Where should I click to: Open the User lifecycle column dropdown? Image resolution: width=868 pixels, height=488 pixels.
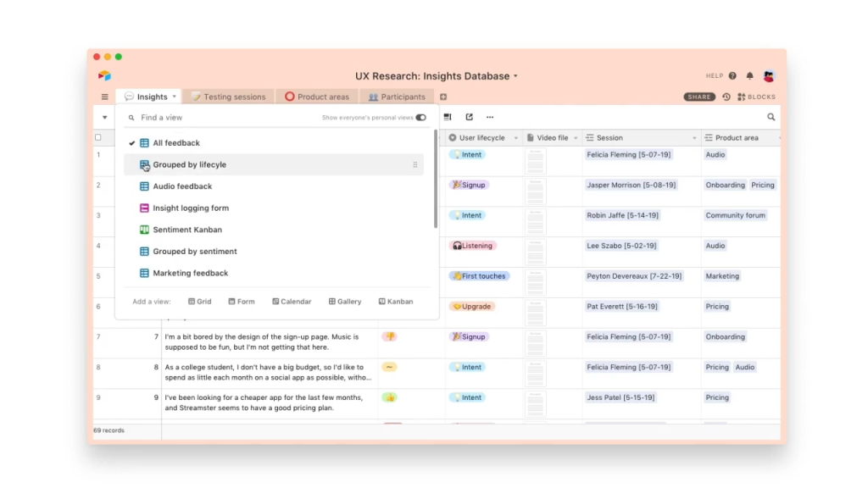point(516,138)
